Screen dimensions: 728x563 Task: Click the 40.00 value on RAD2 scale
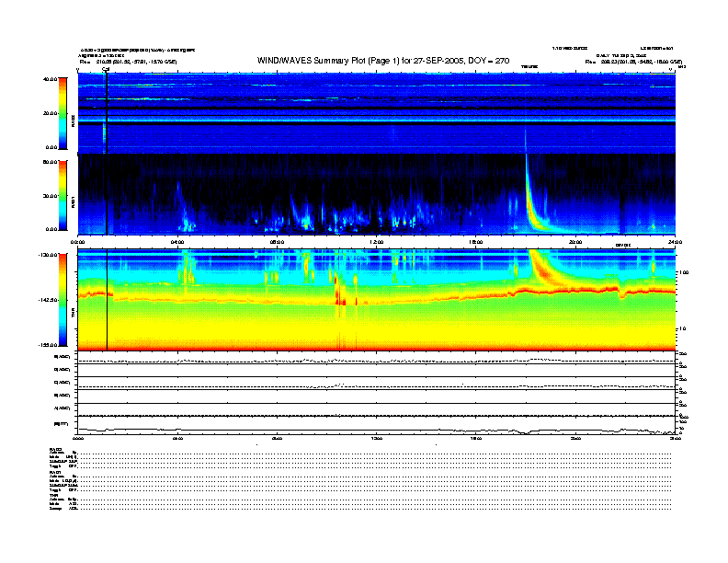pyautogui.click(x=50, y=79)
